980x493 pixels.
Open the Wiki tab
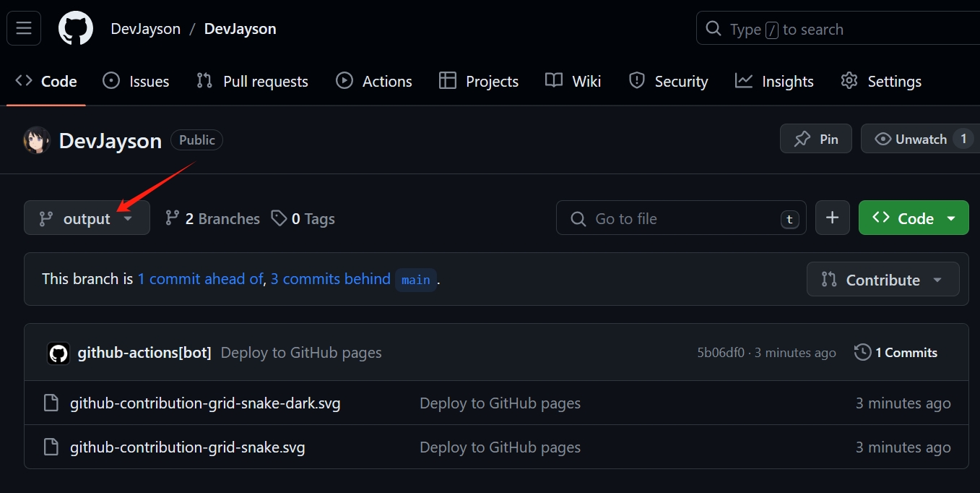[x=573, y=81]
